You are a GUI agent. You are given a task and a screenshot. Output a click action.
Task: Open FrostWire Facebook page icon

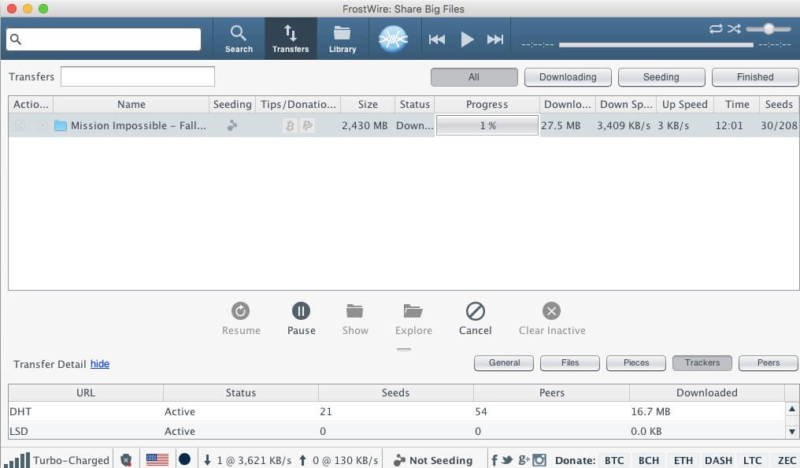coord(494,460)
